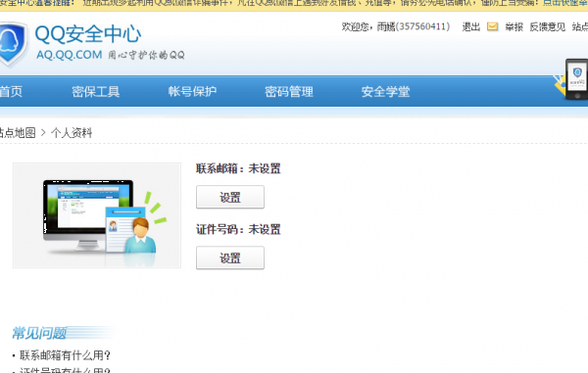This screenshot has width=588, height=373.
Task: Open the 首页 nav tab
Action: (x=11, y=91)
